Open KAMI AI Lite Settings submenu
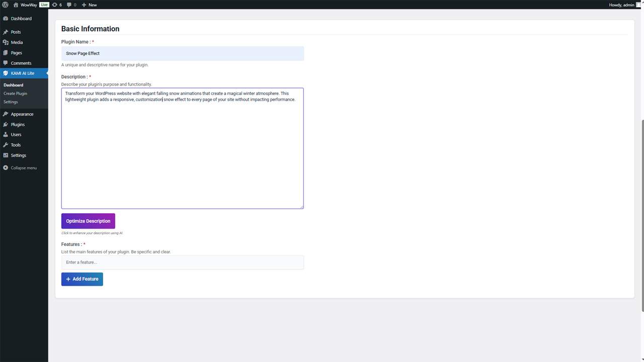 tap(11, 102)
